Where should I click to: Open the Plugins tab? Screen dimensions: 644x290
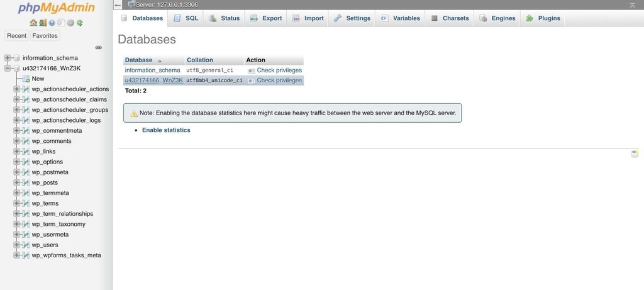tap(543, 18)
